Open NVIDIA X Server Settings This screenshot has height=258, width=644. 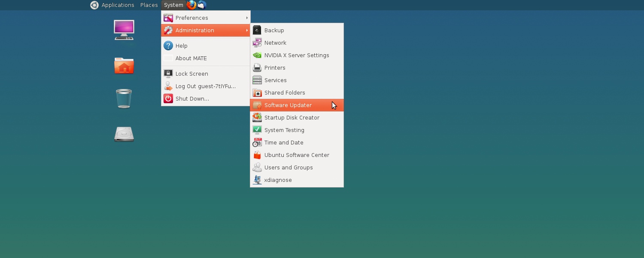point(297,55)
